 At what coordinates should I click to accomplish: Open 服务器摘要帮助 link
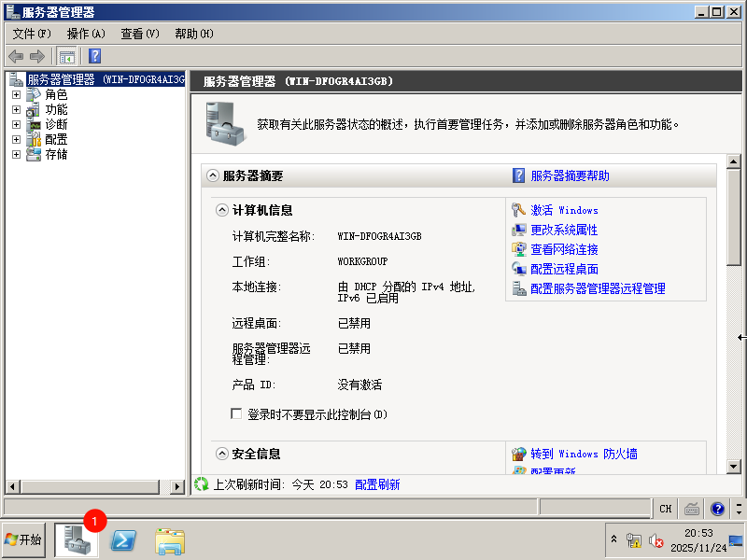coord(571,175)
